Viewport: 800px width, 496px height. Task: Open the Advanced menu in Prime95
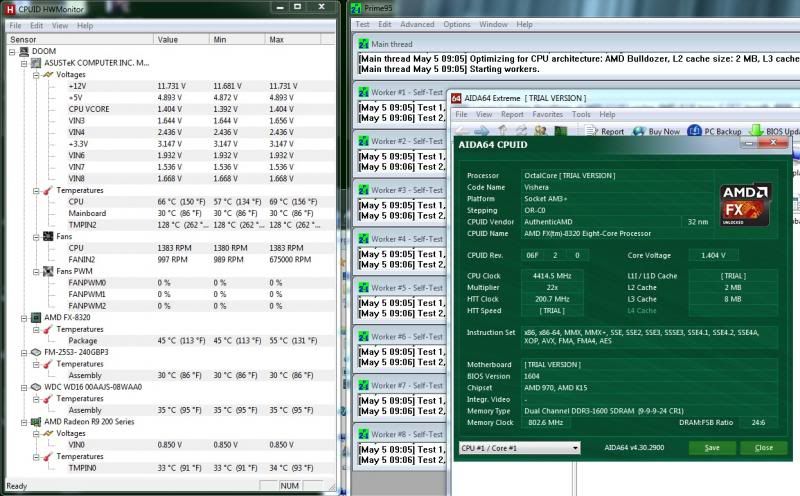click(417, 24)
